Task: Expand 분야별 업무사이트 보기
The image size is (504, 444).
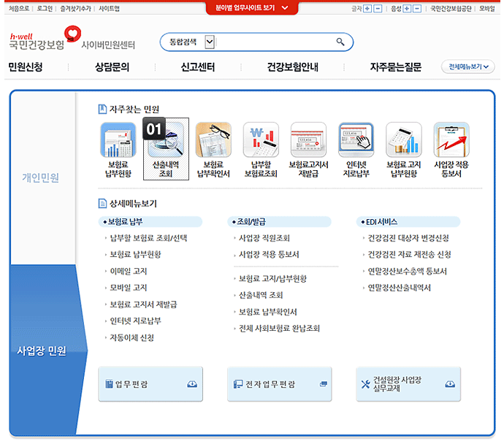Action: [252, 8]
